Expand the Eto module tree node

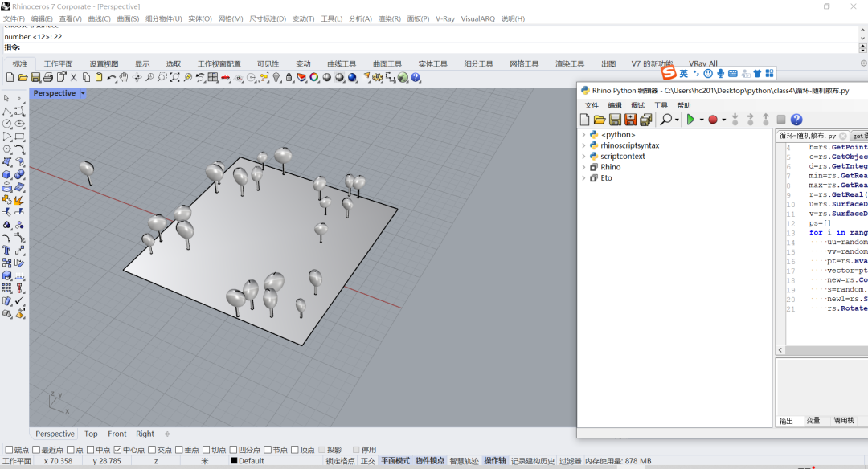[x=583, y=178]
